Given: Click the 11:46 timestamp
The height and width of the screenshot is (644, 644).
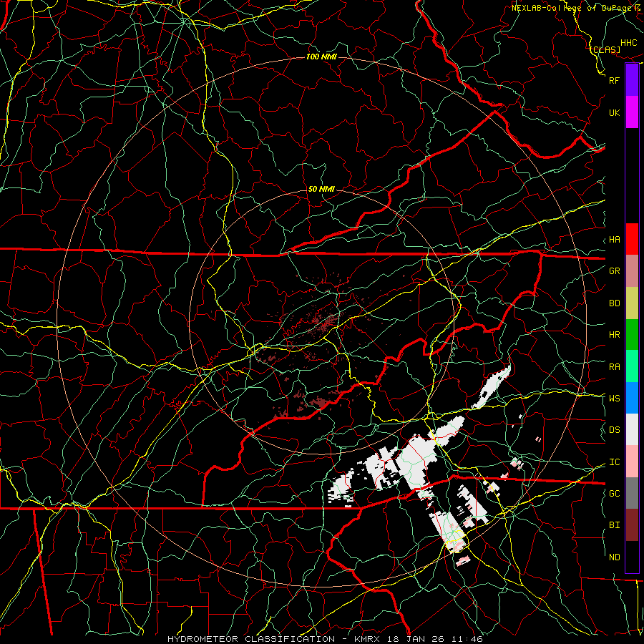Looking at the screenshot, I should tap(467, 639).
